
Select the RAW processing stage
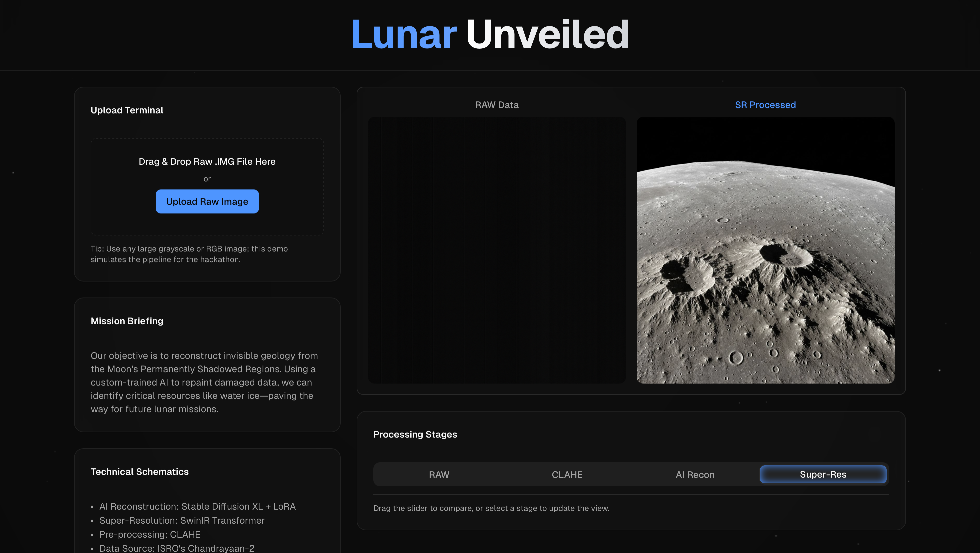coord(439,474)
